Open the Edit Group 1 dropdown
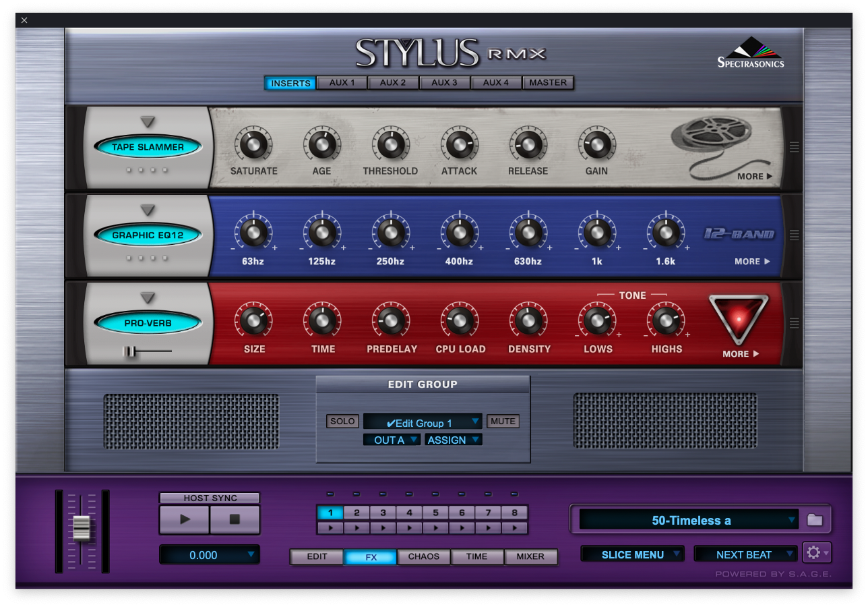This screenshot has height=607, width=868. coord(423,422)
